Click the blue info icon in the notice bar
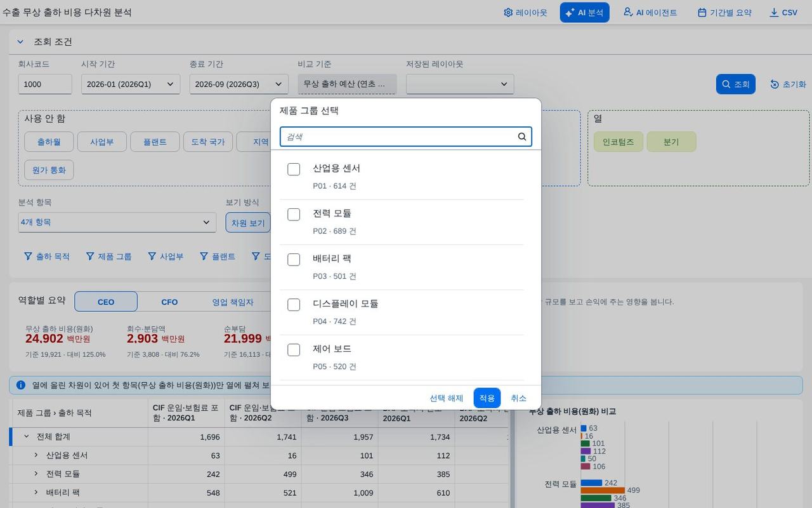The height and width of the screenshot is (508, 812). [21, 385]
